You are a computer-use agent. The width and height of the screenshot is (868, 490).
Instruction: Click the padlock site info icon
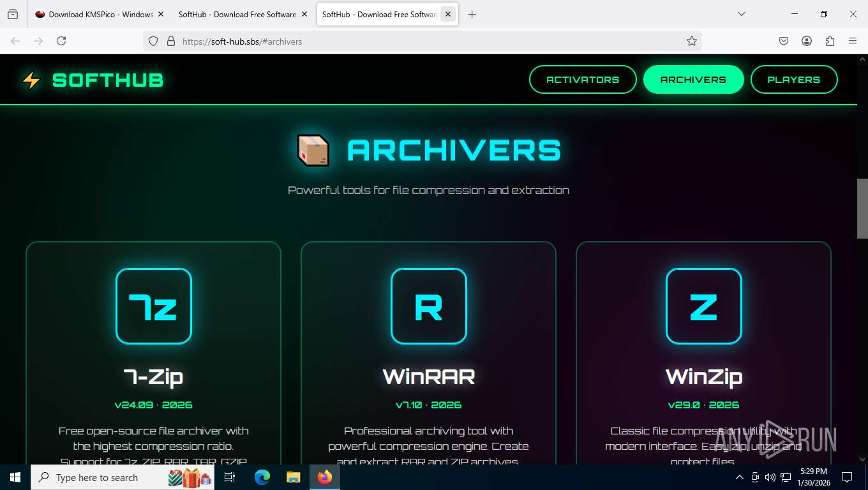point(170,41)
